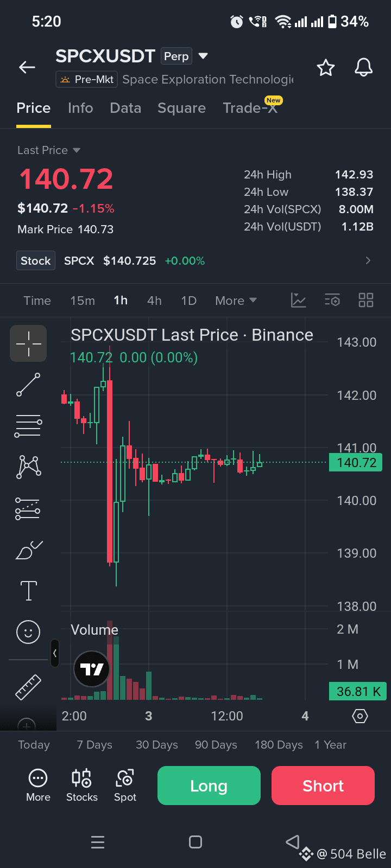Select the text annotation tool
This screenshot has height=868, width=391.
pyautogui.click(x=29, y=590)
